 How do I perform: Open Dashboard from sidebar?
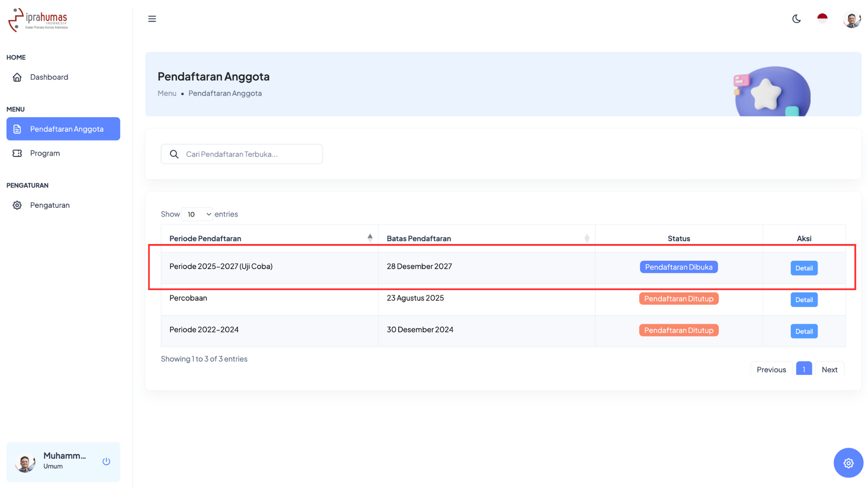(x=49, y=77)
